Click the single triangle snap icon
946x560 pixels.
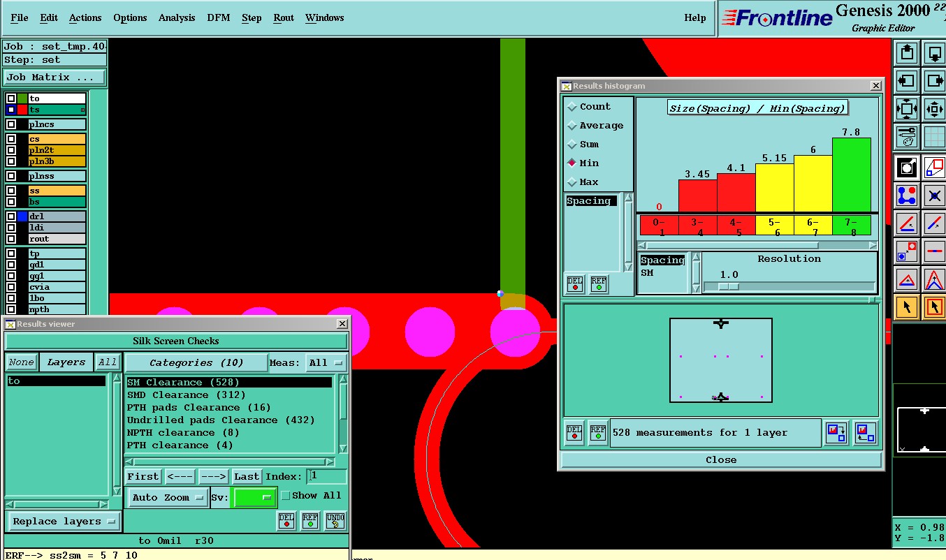click(907, 280)
